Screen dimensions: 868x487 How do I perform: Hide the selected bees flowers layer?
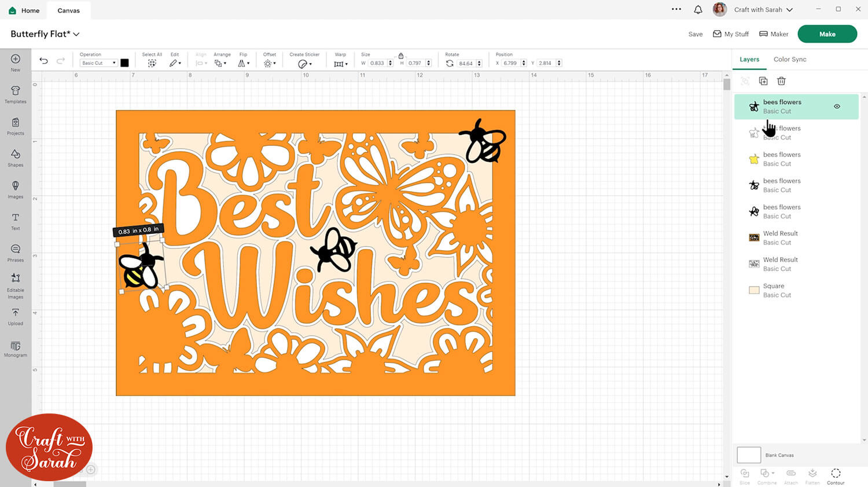click(x=837, y=107)
